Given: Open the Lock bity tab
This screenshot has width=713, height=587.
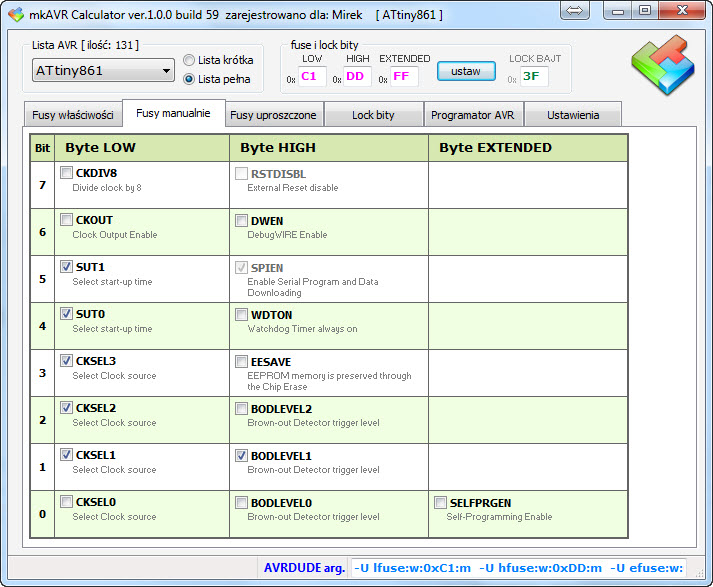Looking at the screenshot, I should point(373,115).
